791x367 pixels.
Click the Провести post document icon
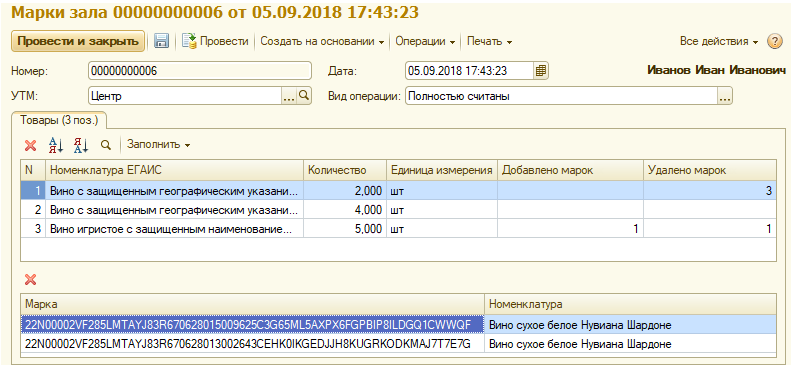pos(189,41)
